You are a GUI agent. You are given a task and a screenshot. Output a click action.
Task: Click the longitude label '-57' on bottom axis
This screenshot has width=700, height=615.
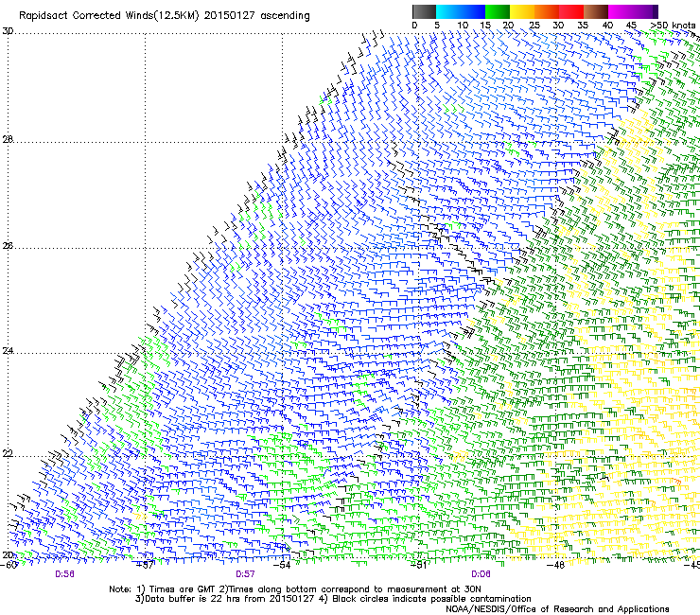[145, 565]
